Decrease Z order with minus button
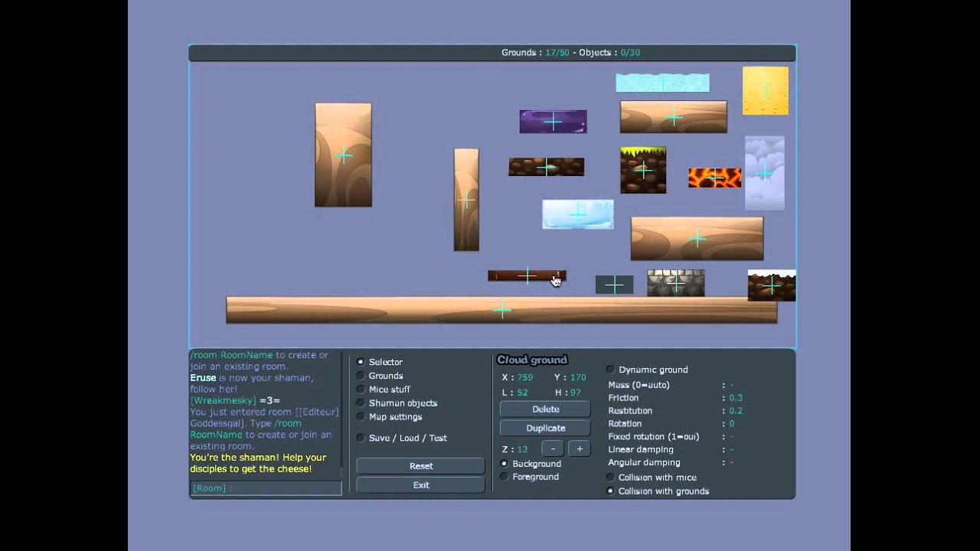This screenshot has width=980, height=551. point(553,449)
